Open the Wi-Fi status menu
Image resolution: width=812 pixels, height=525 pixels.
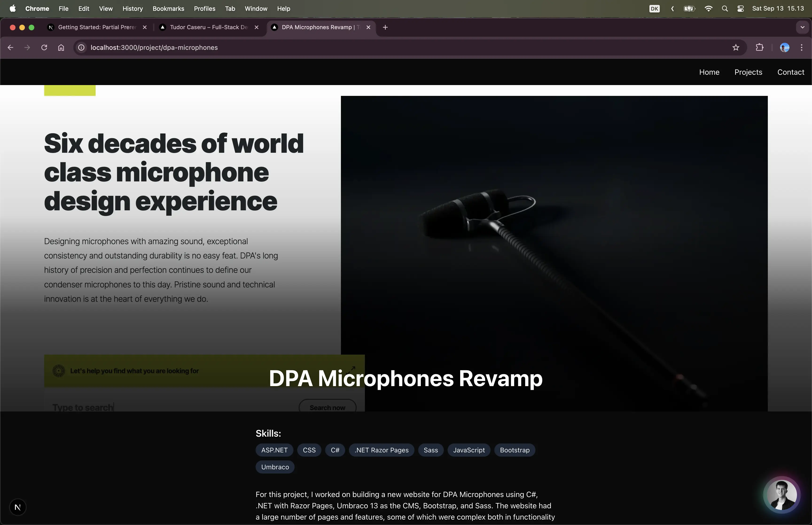point(708,8)
